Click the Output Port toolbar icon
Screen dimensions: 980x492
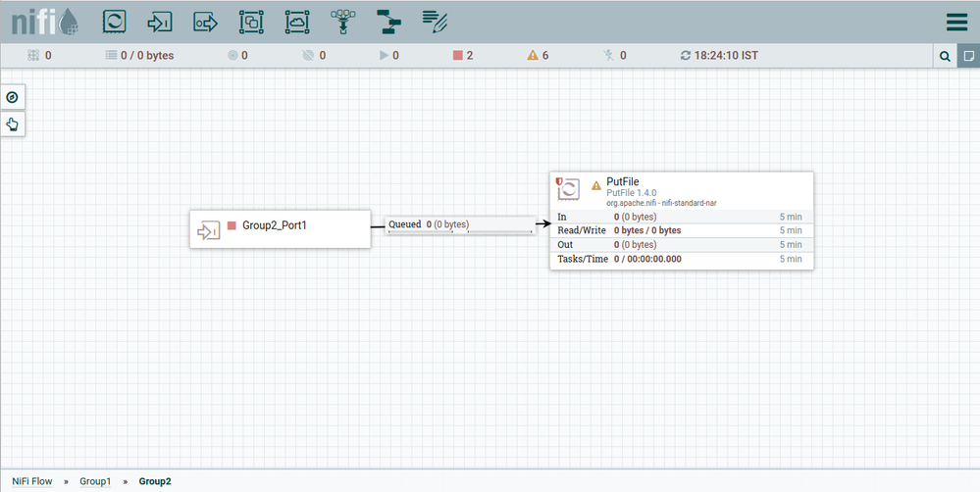[205, 21]
